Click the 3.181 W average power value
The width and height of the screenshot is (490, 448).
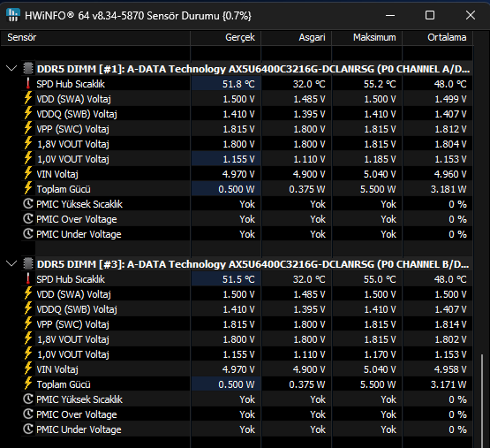[449, 189]
